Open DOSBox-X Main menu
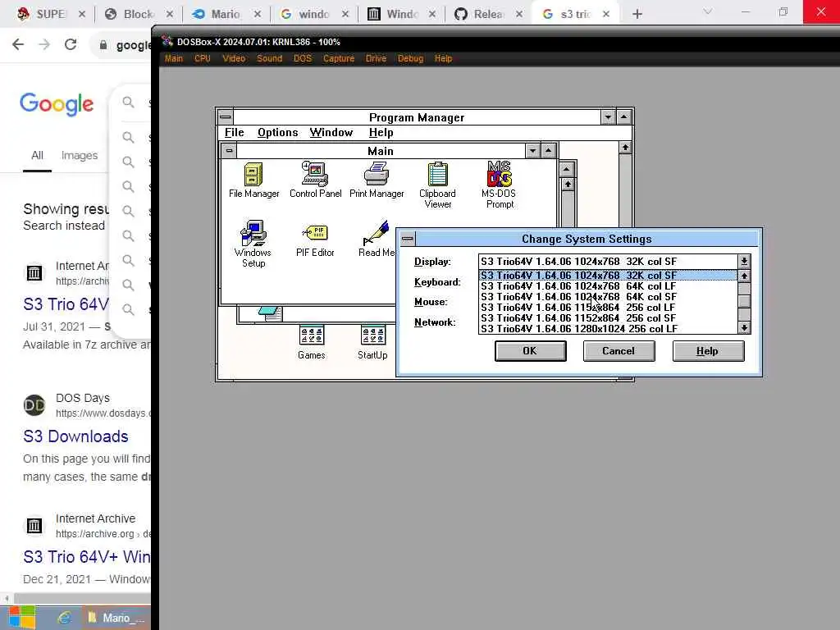 pyautogui.click(x=174, y=58)
